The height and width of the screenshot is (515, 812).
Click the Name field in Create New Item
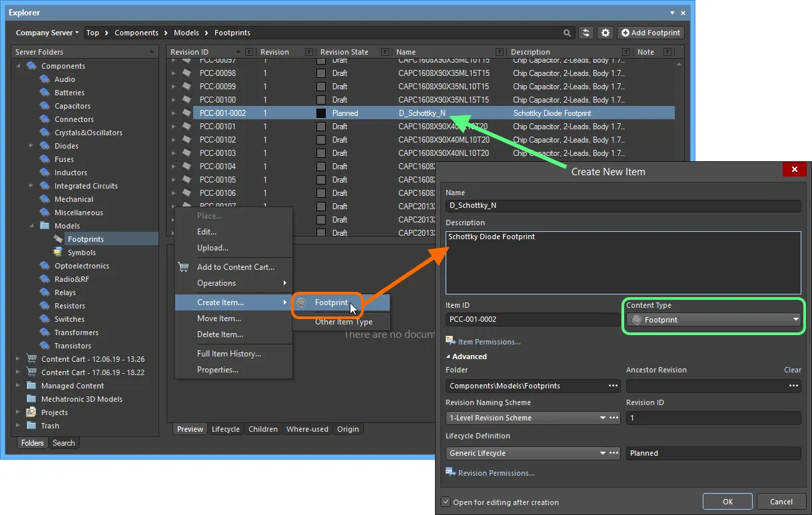click(623, 206)
